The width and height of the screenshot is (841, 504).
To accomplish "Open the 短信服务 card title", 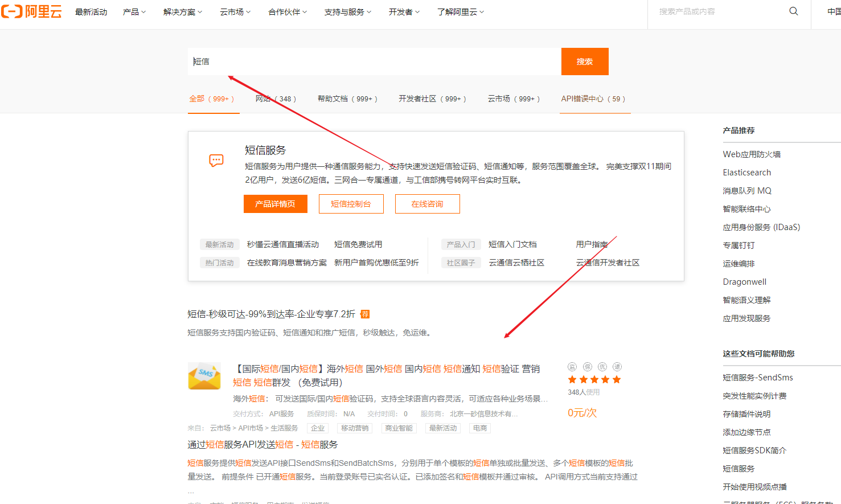I will (x=265, y=150).
